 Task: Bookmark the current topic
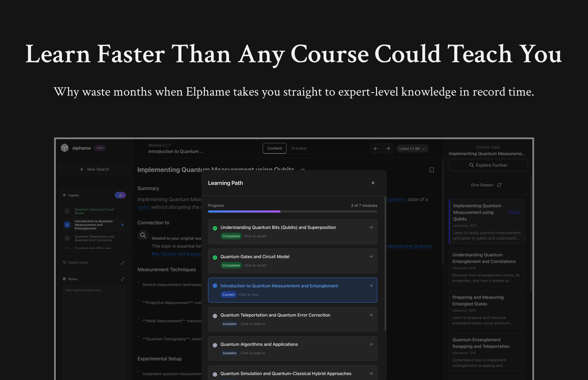[x=431, y=170]
